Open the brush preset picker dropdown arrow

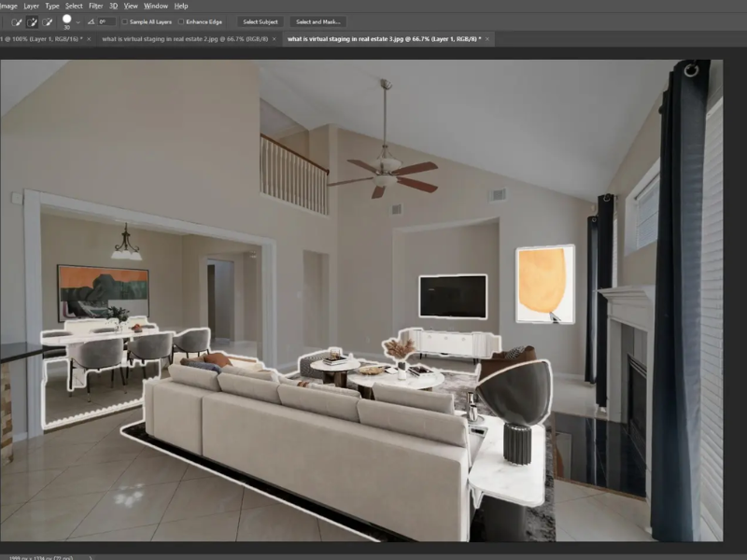pos(78,21)
